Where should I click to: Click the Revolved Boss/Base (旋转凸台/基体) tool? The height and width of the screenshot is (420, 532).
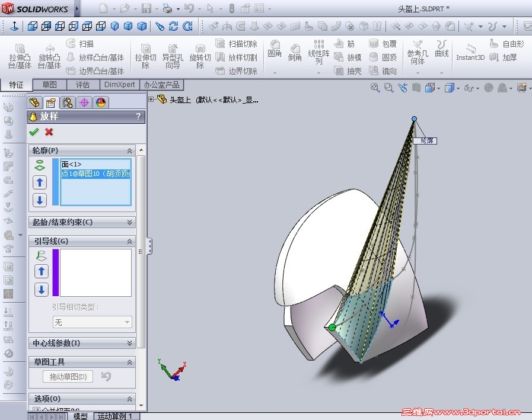[50, 56]
